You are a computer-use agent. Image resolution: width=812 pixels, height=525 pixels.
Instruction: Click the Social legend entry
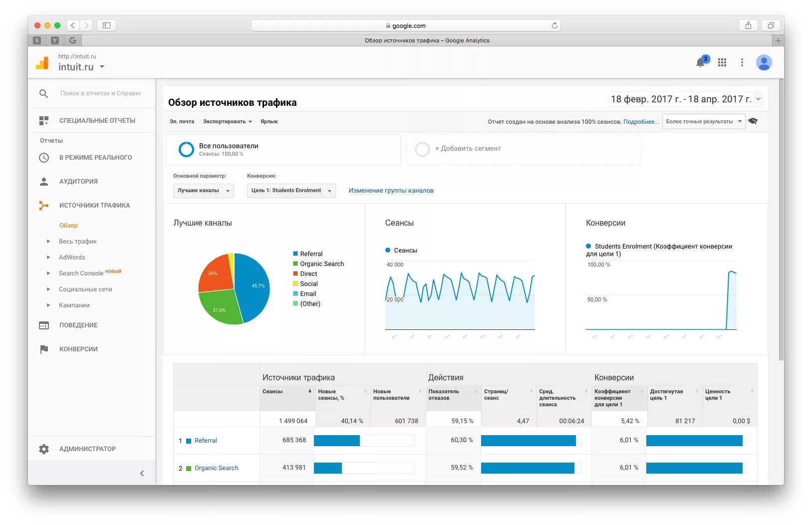click(305, 284)
